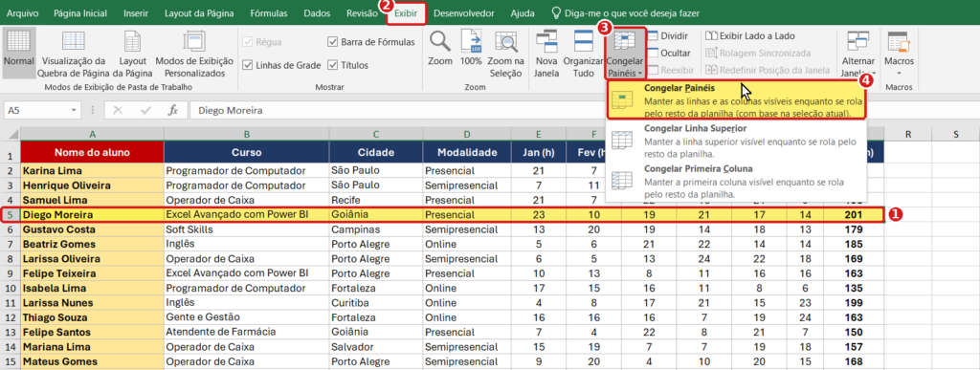Choose Congelar Primeira Coluna option
This screenshot has height=370, width=980.
tap(736, 181)
